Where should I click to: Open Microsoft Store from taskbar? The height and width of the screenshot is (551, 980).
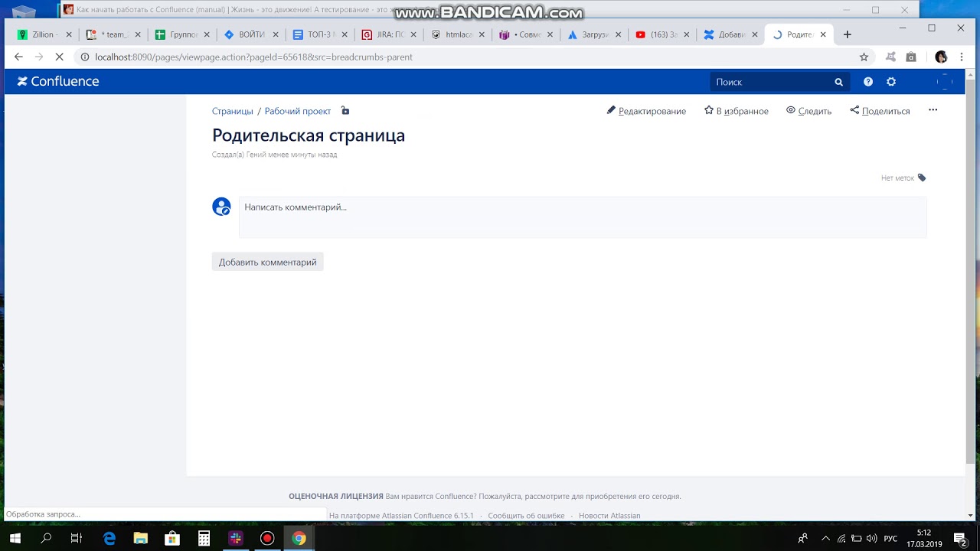pyautogui.click(x=172, y=538)
